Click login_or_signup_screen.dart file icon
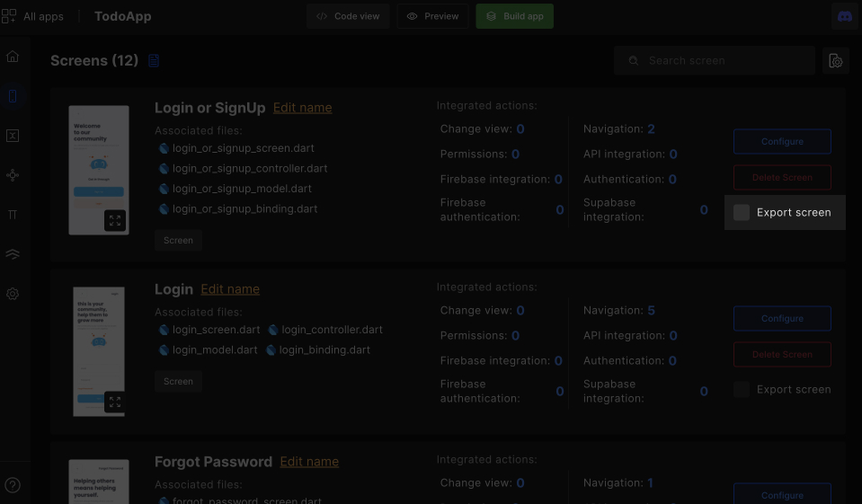 164,148
